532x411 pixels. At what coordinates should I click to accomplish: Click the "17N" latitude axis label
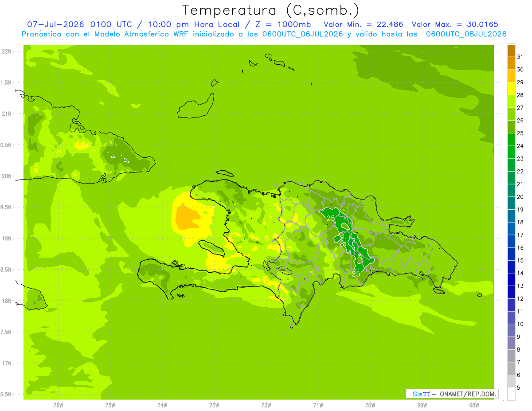(x=7, y=363)
